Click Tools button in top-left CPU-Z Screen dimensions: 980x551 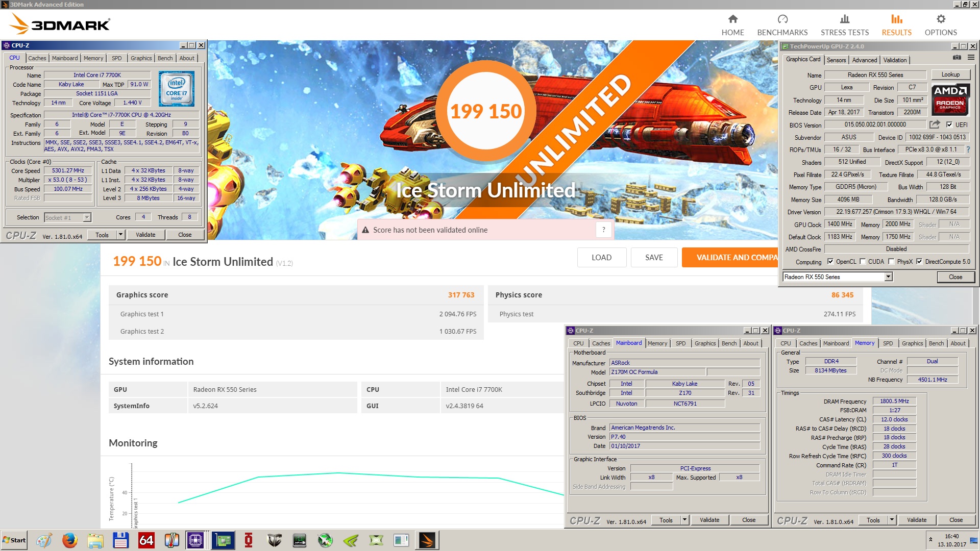(x=102, y=235)
